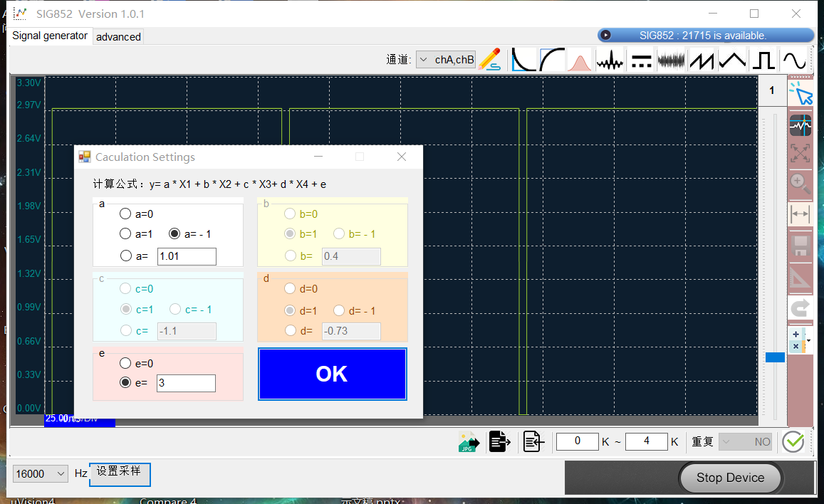Click the blue vertical slider handle
824x504 pixels.
tap(775, 357)
